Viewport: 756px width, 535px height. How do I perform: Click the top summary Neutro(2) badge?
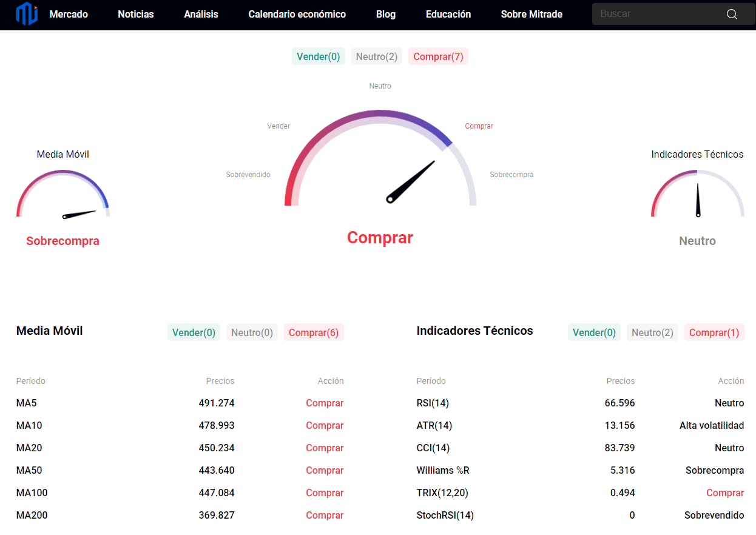click(x=377, y=56)
